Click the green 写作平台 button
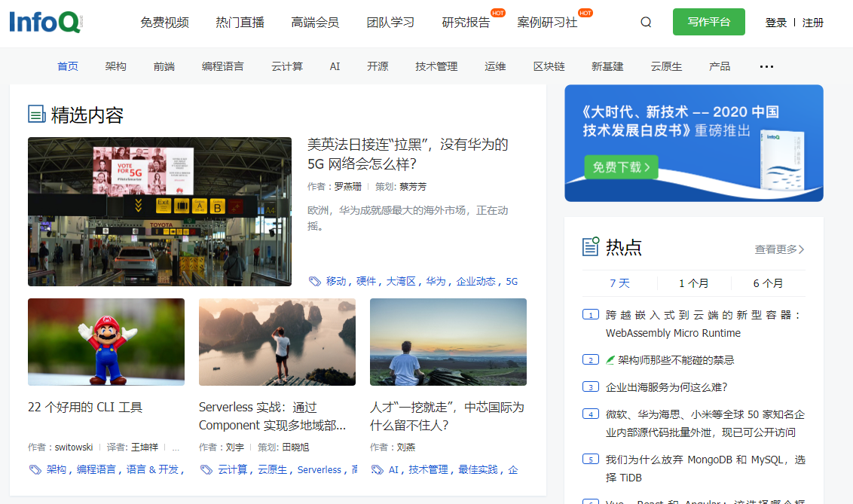The image size is (853, 504). coord(708,22)
